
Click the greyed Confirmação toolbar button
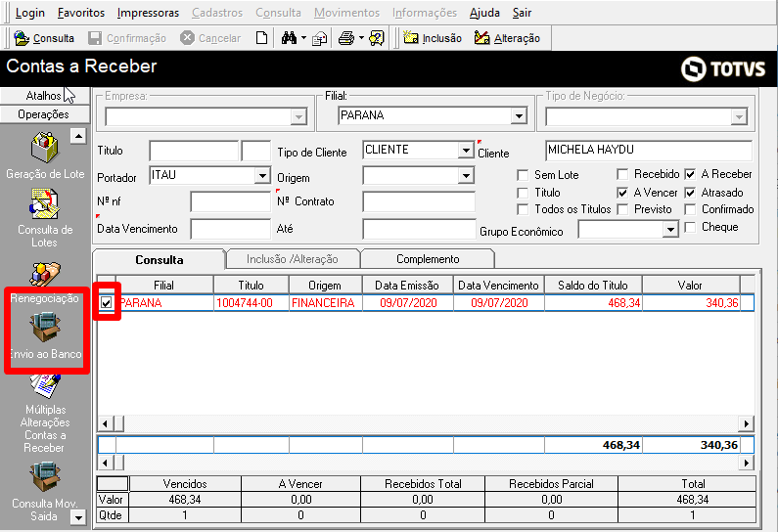tap(127, 38)
